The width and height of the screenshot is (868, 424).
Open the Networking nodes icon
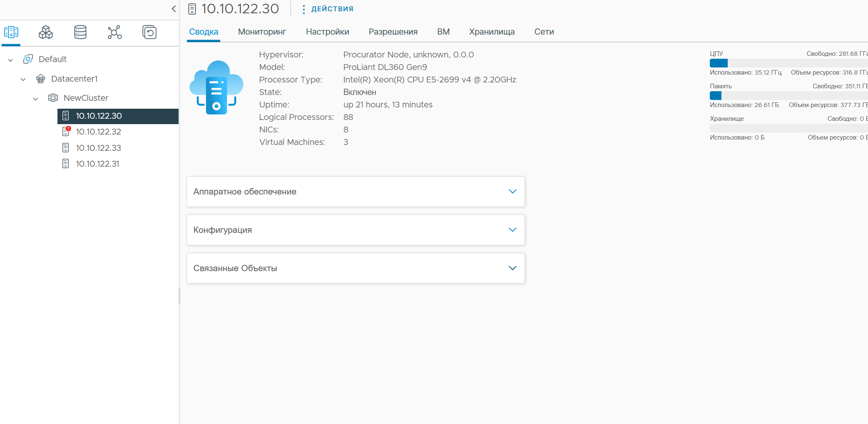(x=114, y=32)
